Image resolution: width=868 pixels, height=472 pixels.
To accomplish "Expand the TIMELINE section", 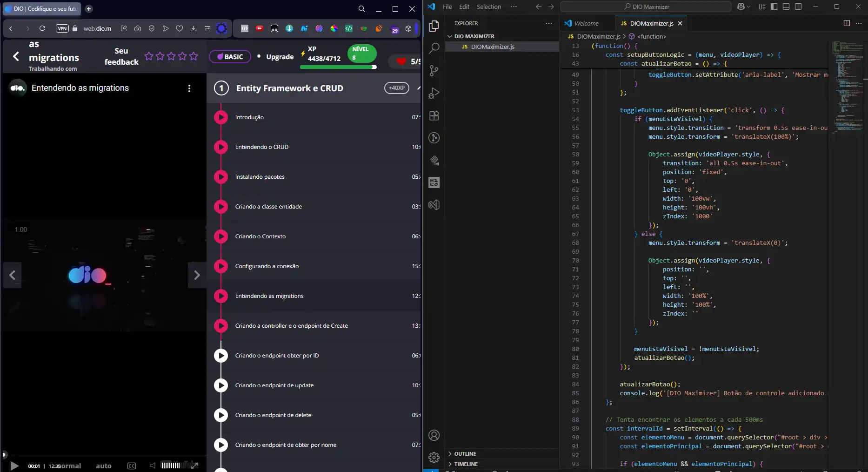I will [501, 464].
